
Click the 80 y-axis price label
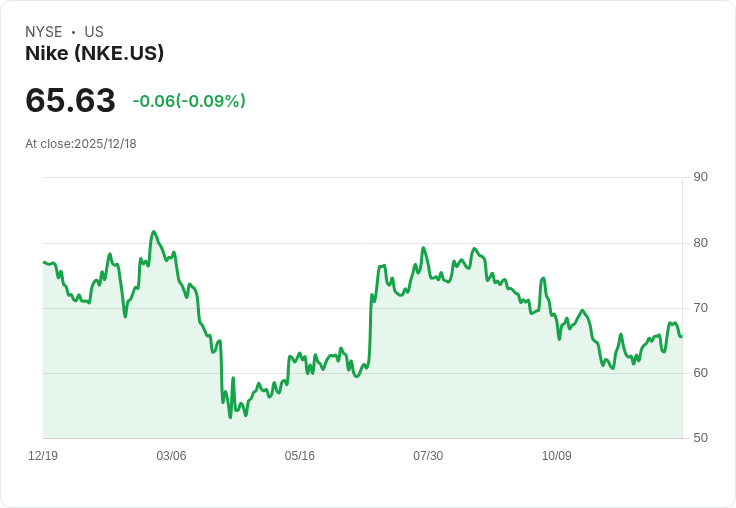(x=701, y=243)
